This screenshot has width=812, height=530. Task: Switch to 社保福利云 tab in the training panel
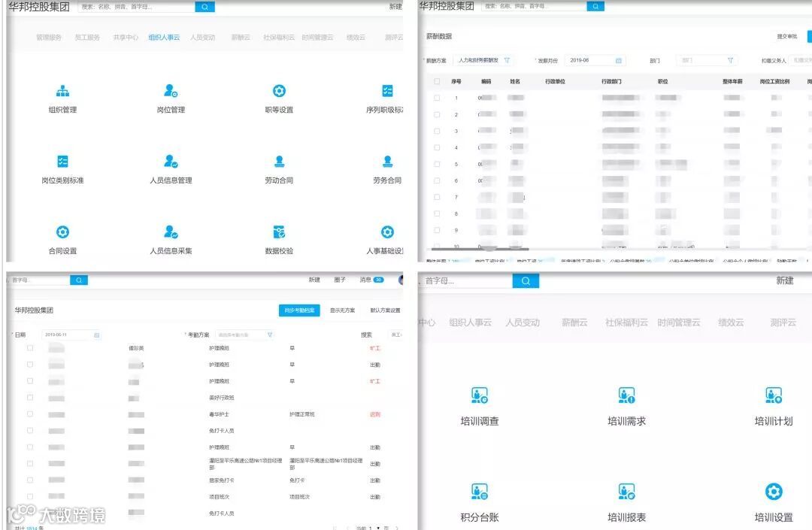[x=626, y=323]
